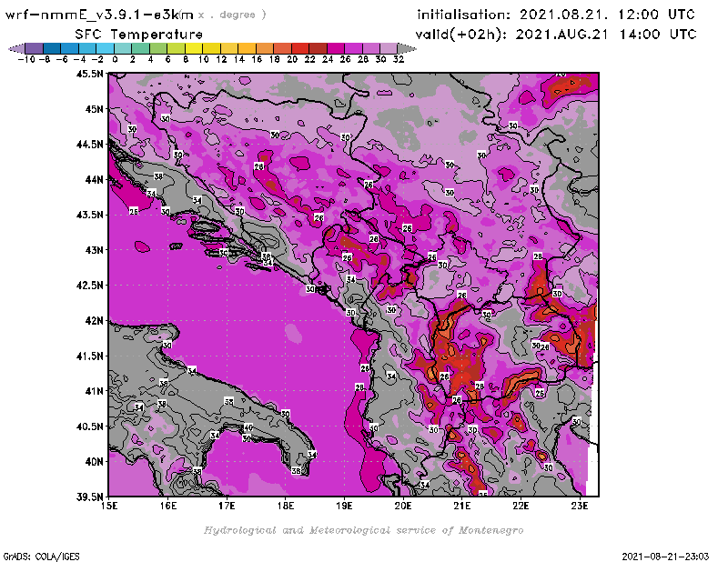Click the 41.5N latitude label

89,356
